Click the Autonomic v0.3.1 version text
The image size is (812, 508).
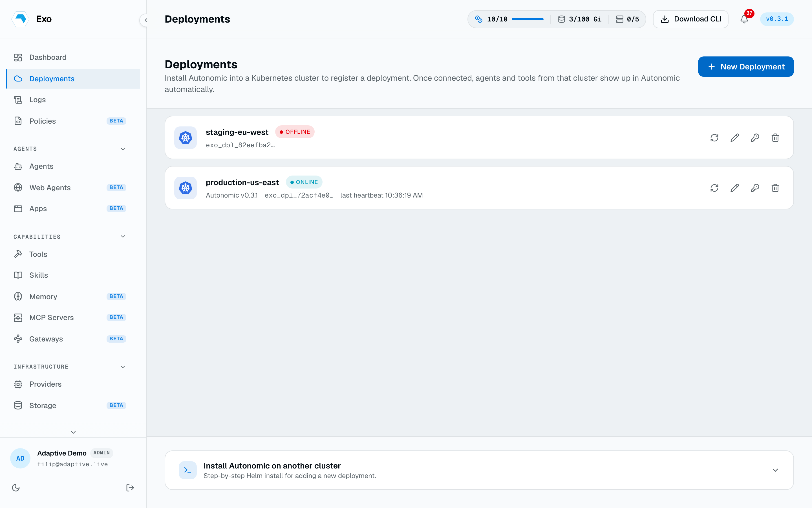coord(231,195)
